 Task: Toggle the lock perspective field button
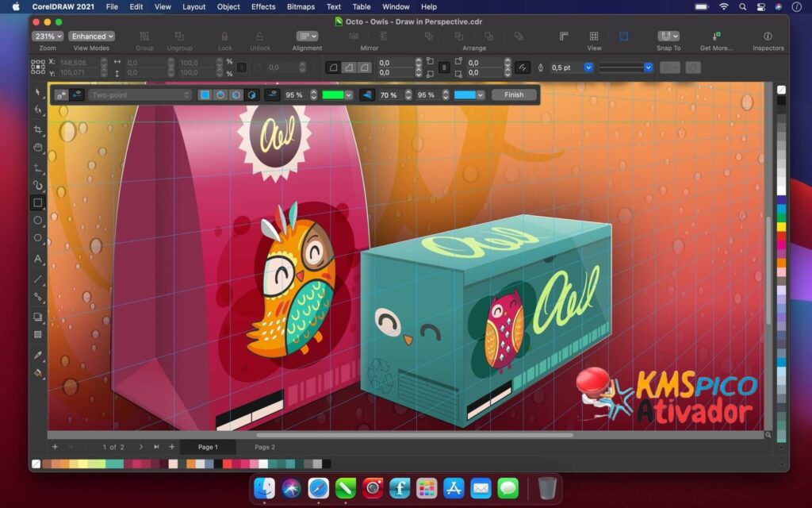(62, 95)
